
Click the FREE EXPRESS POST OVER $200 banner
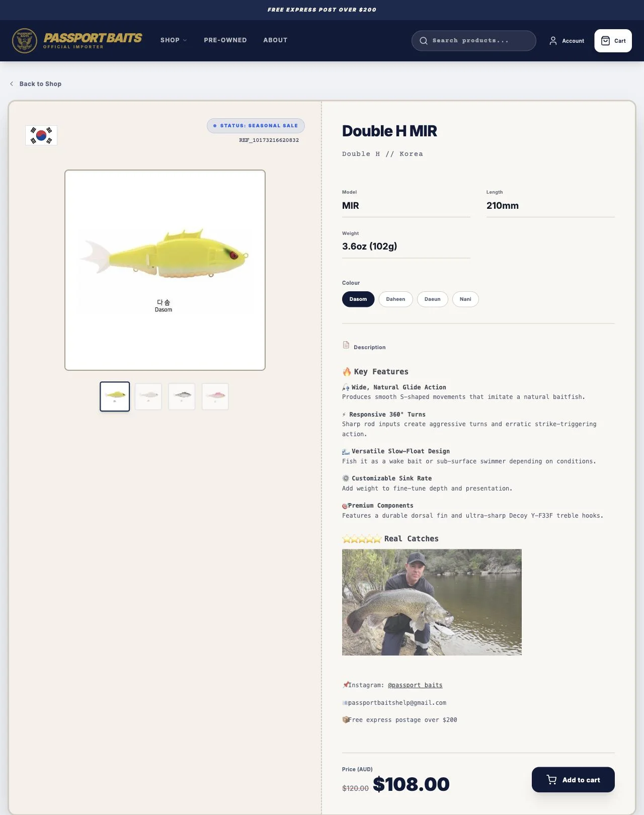click(x=322, y=10)
